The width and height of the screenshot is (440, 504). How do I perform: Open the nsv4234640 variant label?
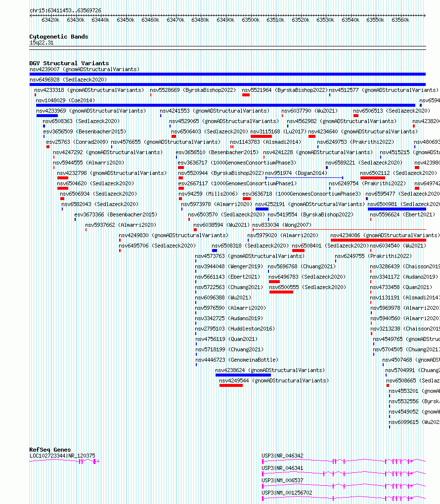(x=363, y=132)
